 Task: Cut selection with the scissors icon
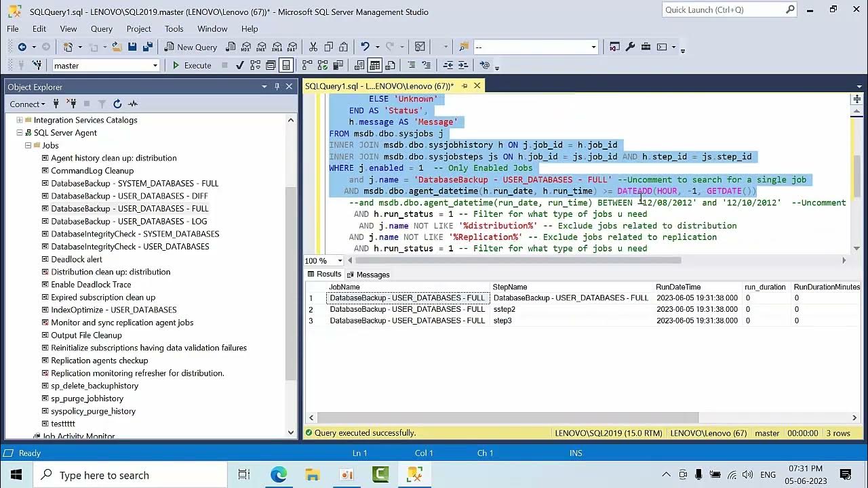click(313, 47)
